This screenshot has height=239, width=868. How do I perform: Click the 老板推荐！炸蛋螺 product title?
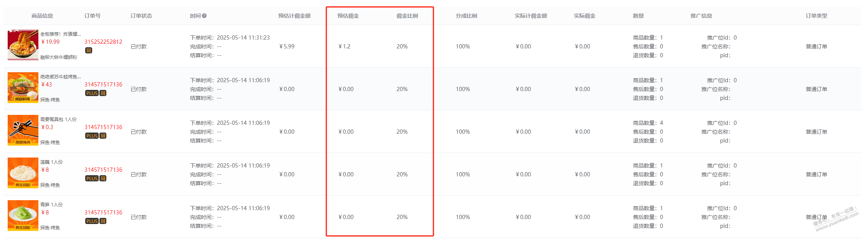click(x=61, y=34)
